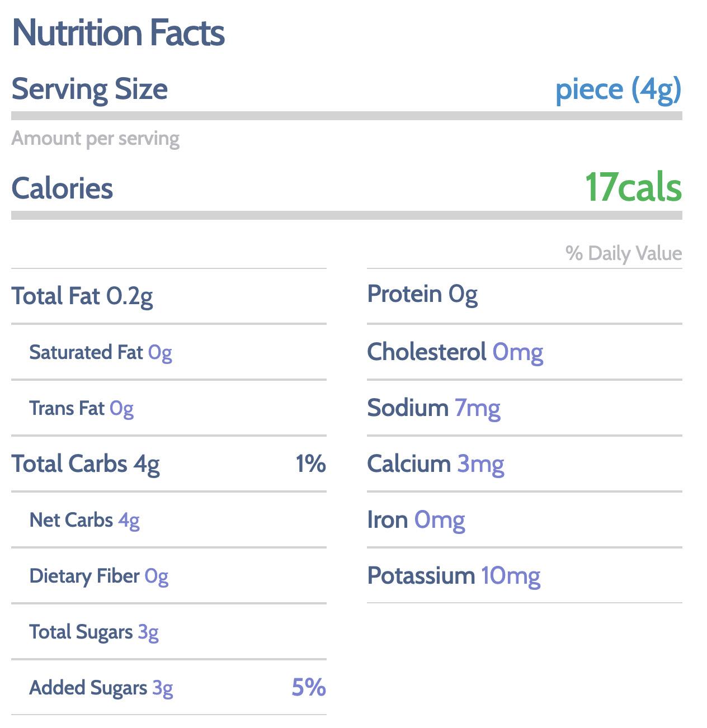
Task: Select the 17cals calorie value
Action: coord(633,187)
